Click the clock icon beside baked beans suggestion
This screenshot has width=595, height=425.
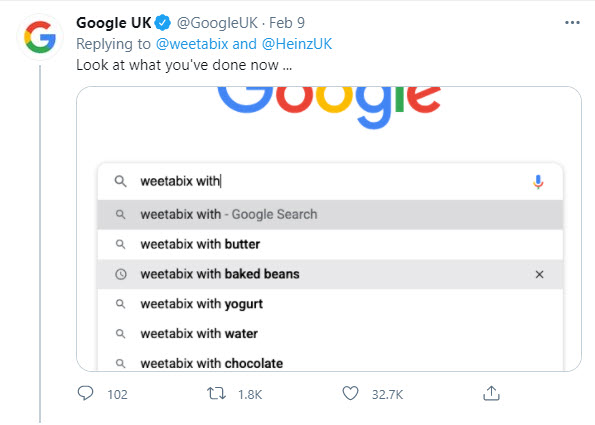(121, 274)
